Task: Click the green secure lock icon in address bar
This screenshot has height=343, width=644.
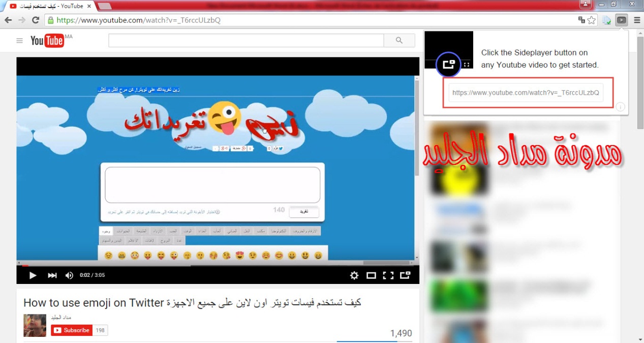Action: (x=50, y=20)
